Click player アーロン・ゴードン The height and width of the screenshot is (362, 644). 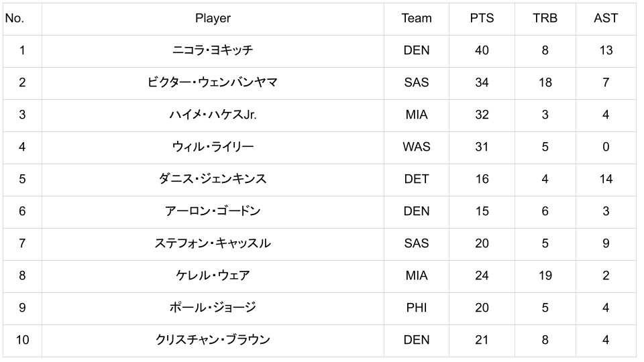(x=213, y=211)
